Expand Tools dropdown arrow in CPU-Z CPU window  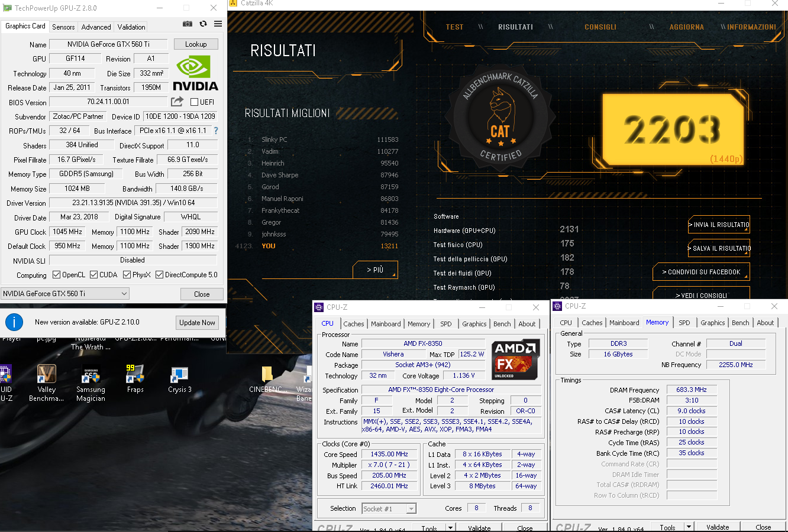pyautogui.click(x=451, y=528)
